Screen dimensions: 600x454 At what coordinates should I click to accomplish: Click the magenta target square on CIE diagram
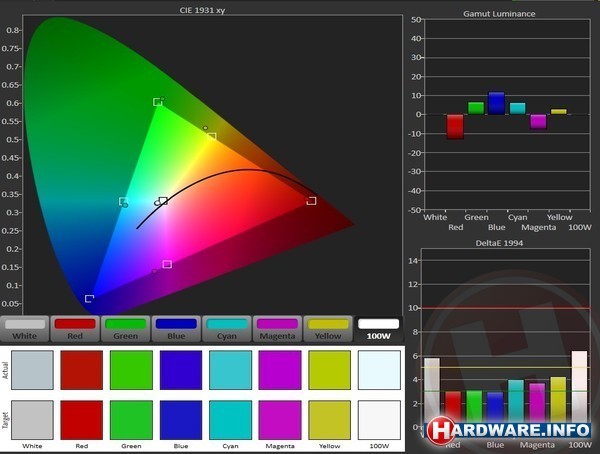(x=167, y=264)
